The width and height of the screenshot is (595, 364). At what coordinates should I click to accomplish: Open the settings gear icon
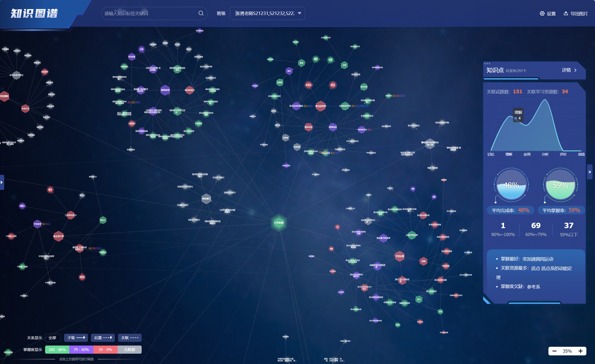[542, 14]
